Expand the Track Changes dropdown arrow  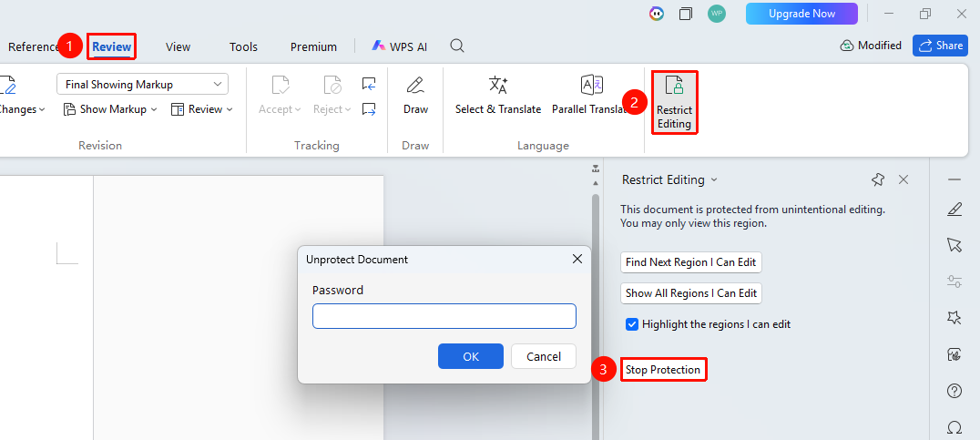[42, 109]
